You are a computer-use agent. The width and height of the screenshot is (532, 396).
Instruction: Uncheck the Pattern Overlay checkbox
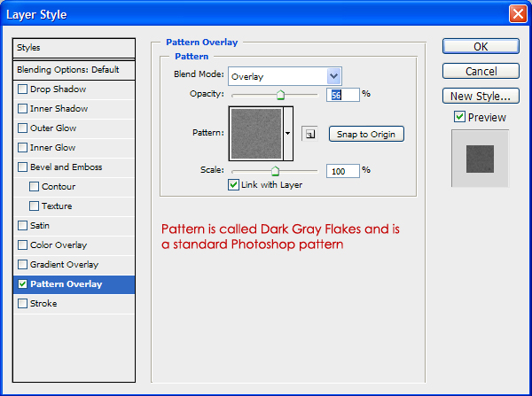22,284
